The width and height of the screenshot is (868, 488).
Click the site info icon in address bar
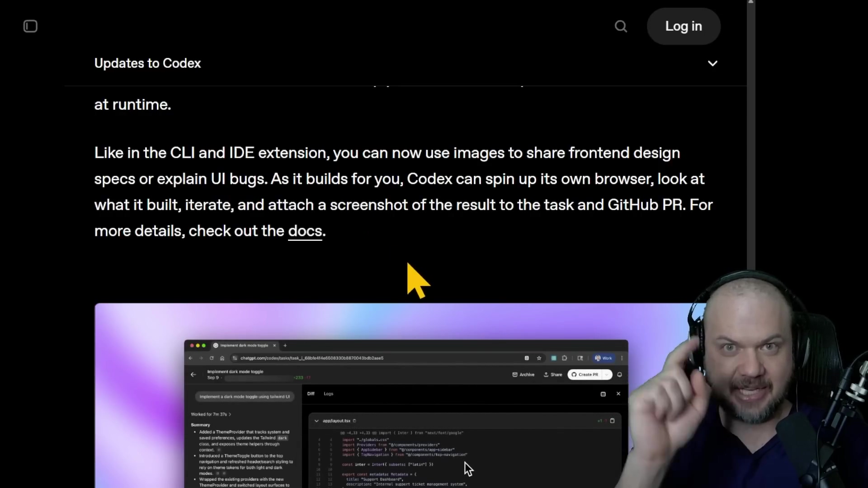click(x=235, y=358)
